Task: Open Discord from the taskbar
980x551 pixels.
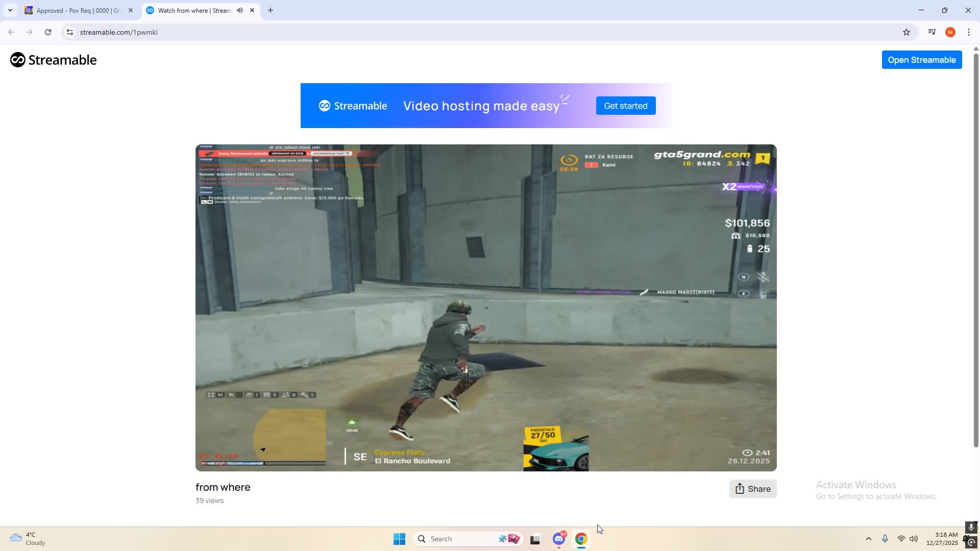Action: tap(558, 539)
